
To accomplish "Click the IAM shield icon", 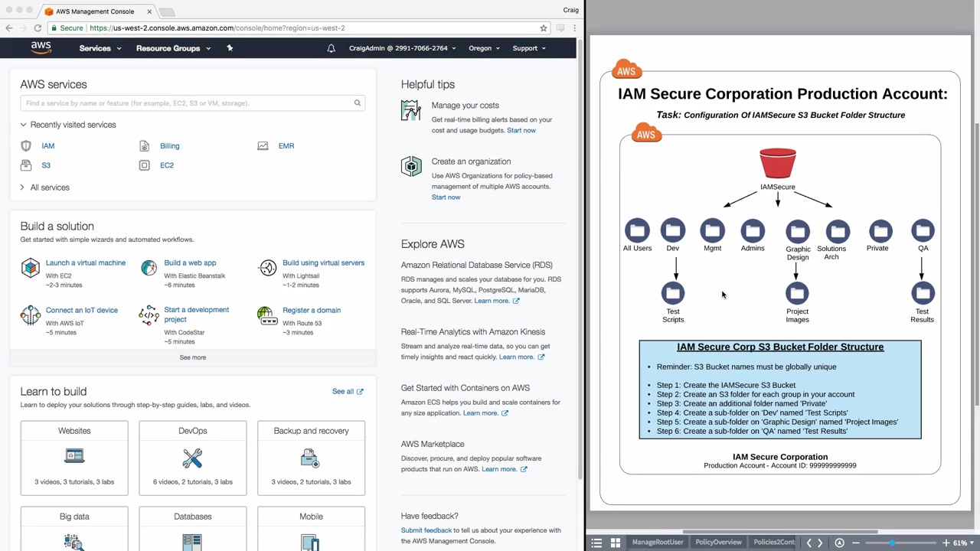I will coord(26,145).
